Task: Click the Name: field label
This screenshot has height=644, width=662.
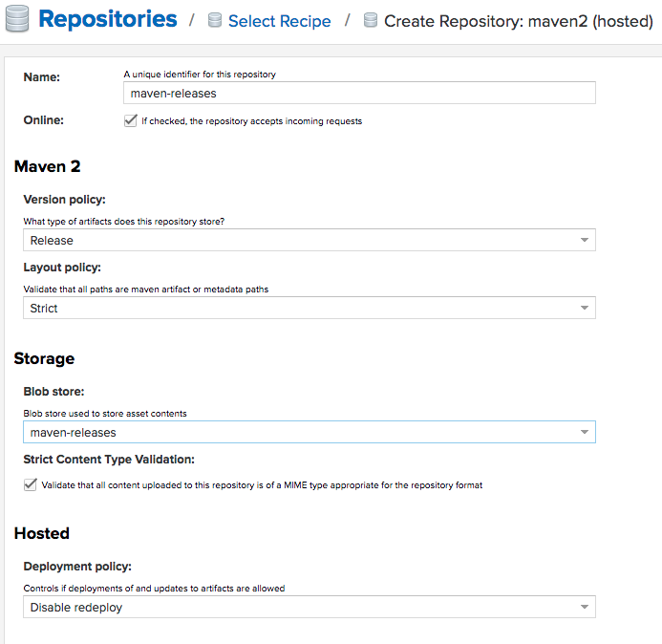Action: pos(42,77)
